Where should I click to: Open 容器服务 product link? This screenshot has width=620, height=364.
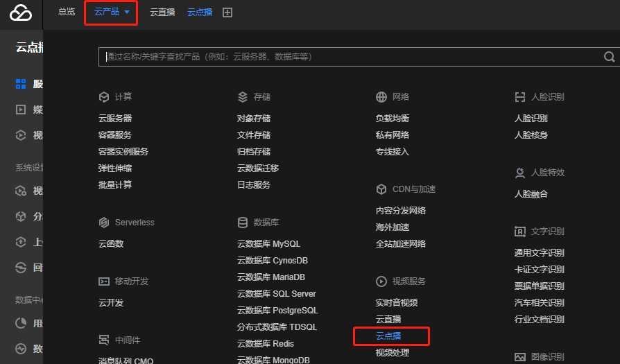coord(115,135)
